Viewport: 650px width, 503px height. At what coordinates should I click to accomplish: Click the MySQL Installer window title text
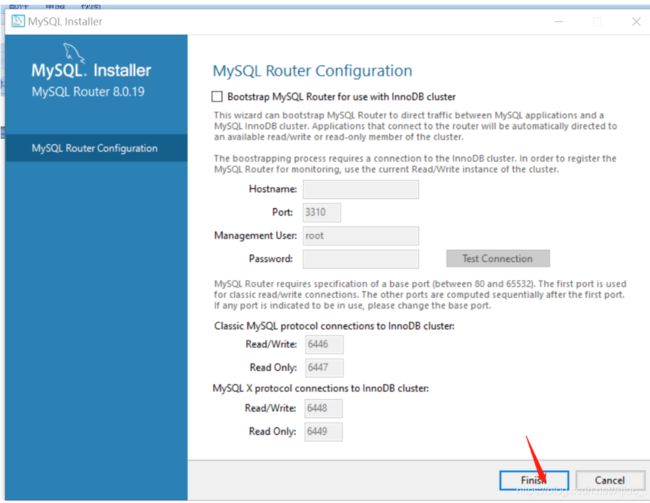65,22
